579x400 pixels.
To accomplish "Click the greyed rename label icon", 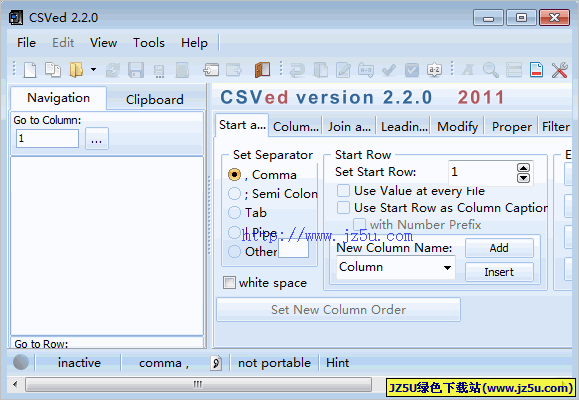I will click(x=366, y=69).
